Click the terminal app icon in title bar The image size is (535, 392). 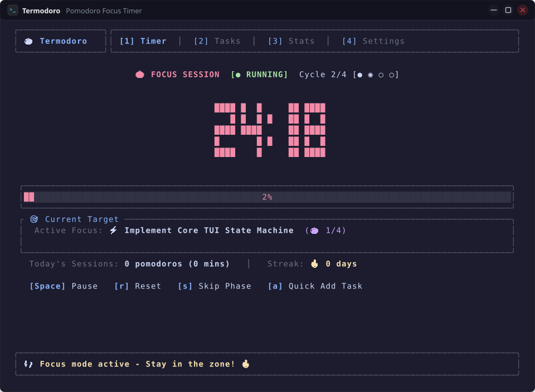point(13,11)
